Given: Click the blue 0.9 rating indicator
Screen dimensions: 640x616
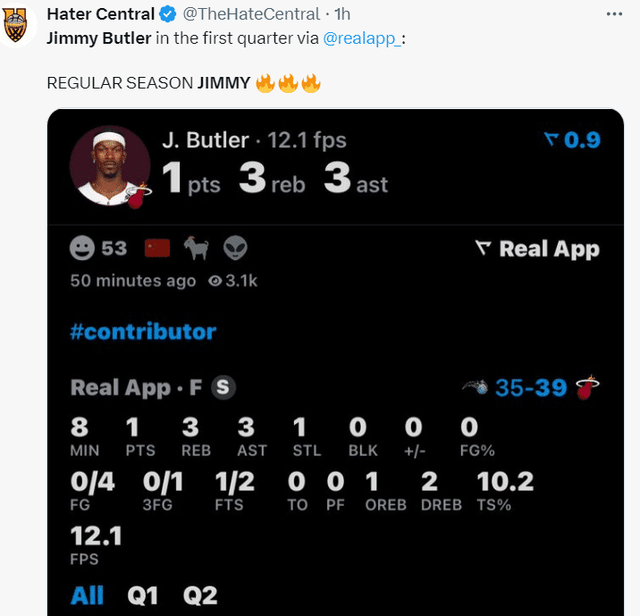Looking at the screenshot, I should click(572, 140).
